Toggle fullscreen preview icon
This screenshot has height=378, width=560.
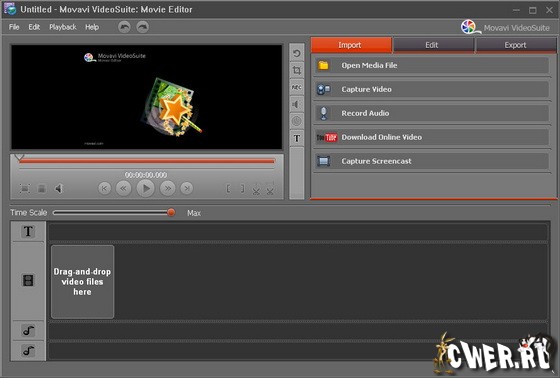[x=25, y=188]
